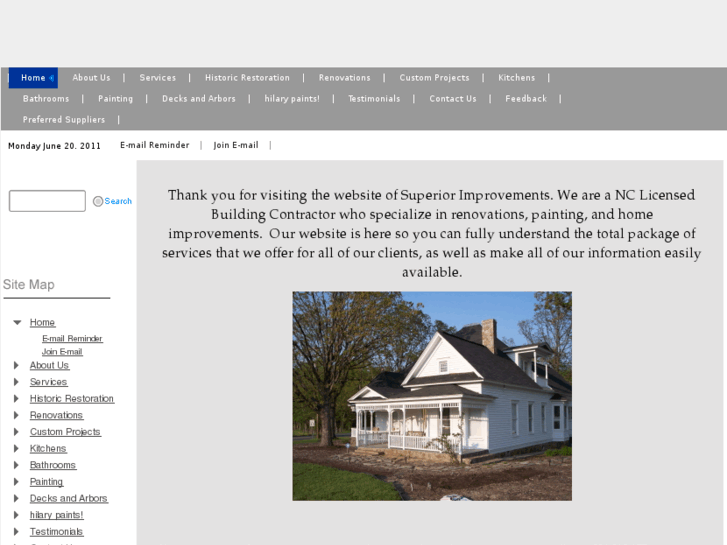
Task: Open hilary paints! link in Site Map
Action: (x=57, y=515)
